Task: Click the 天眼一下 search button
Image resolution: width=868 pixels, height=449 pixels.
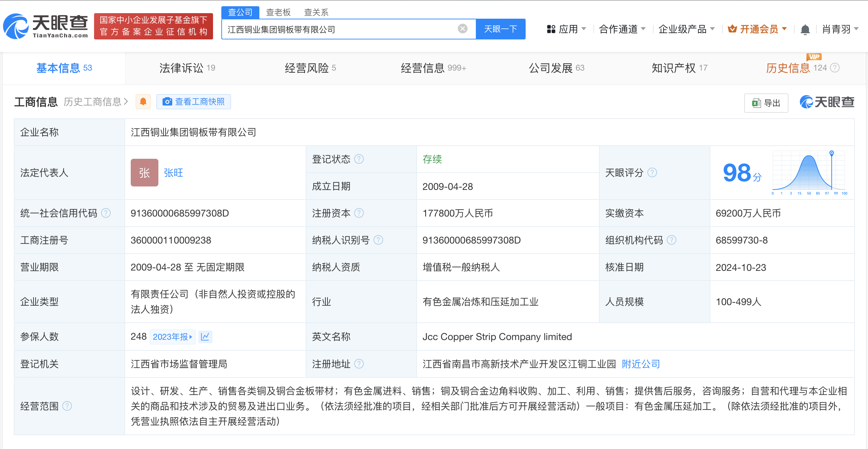Action: [x=501, y=29]
